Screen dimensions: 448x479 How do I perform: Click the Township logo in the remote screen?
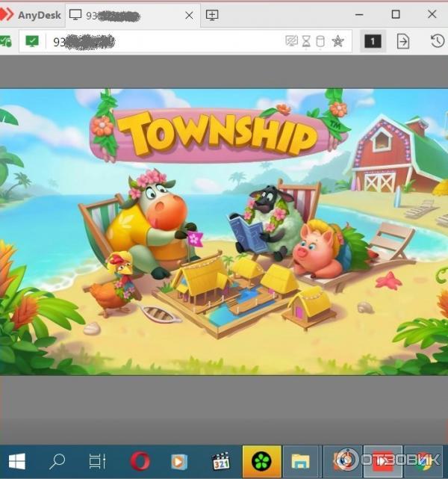[219, 134]
